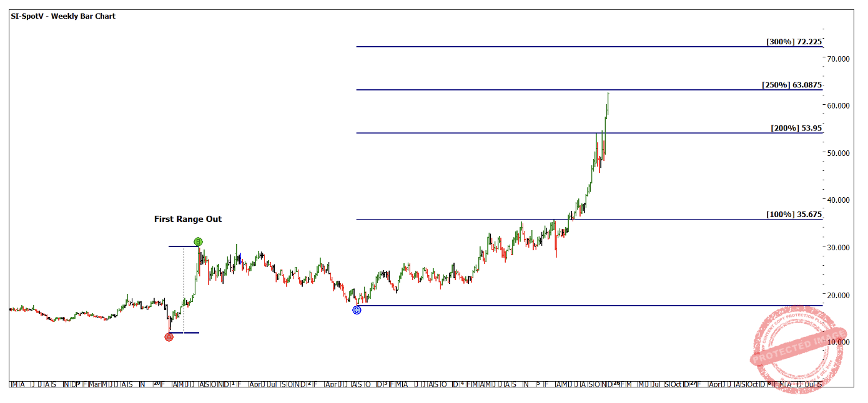
Task: Select the 50.000 price axis label
Action: 839,153
